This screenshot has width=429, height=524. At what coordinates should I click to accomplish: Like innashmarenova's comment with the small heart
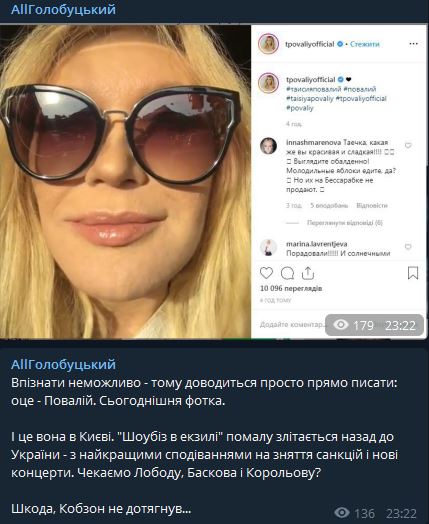[408, 145]
